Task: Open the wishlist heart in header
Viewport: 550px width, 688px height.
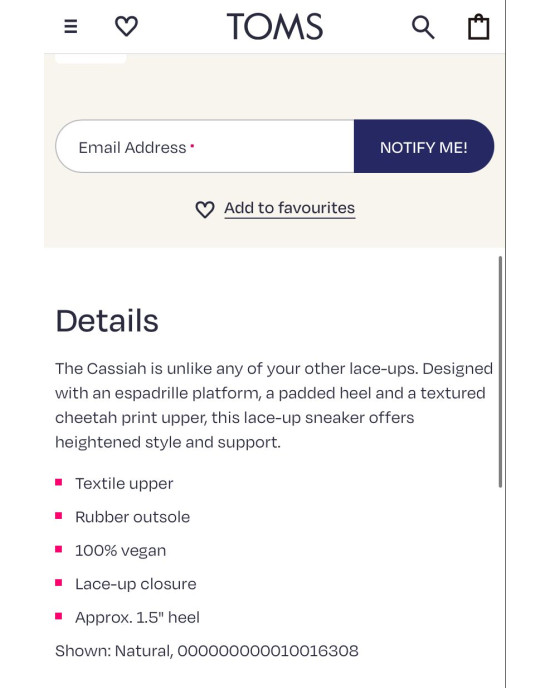Action: pyautogui.click(x=126, y=26)
